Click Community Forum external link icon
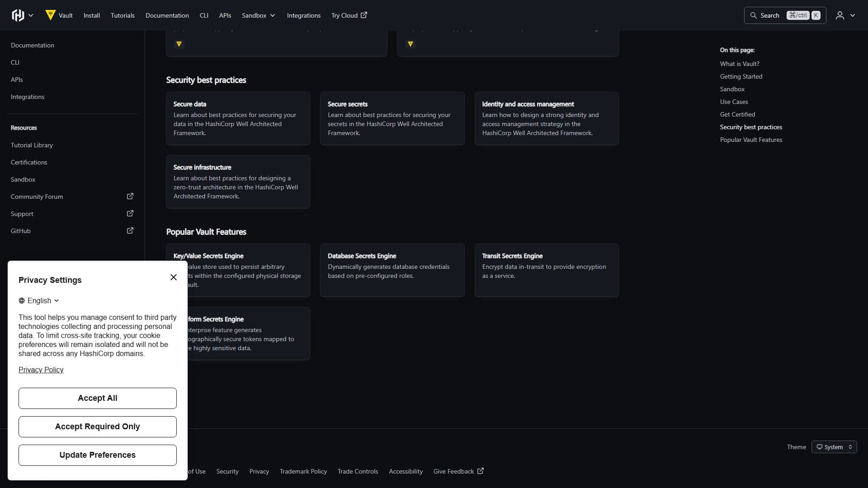 [x=130, y=196]
